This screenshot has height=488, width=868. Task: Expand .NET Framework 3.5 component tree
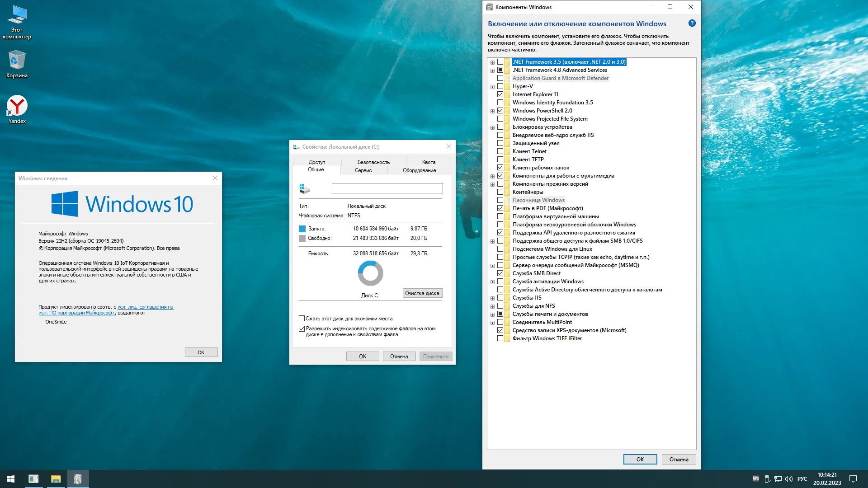(492, 61)
